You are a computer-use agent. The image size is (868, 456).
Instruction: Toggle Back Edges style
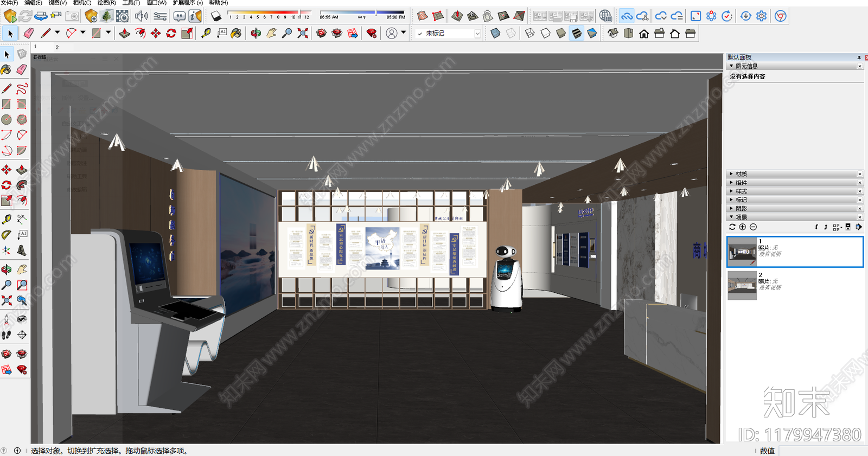[x=510, y=34]
